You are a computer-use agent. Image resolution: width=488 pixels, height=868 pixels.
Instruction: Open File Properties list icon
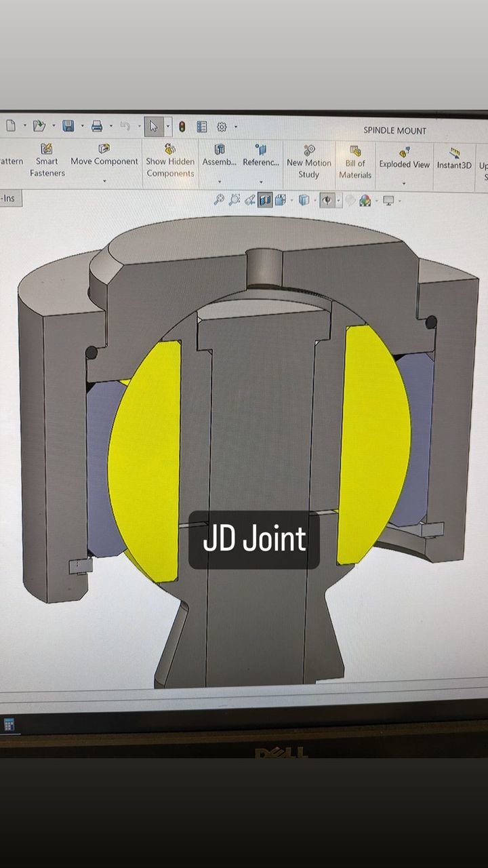[202, 127]
